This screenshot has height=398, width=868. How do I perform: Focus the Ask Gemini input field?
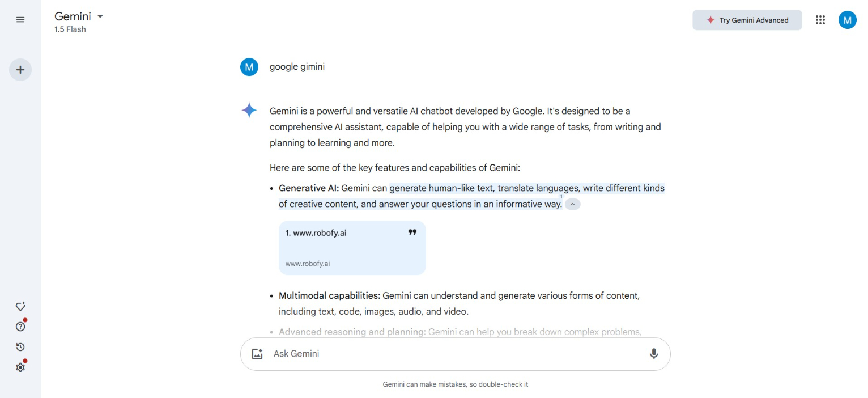click(x=453, y=354)
